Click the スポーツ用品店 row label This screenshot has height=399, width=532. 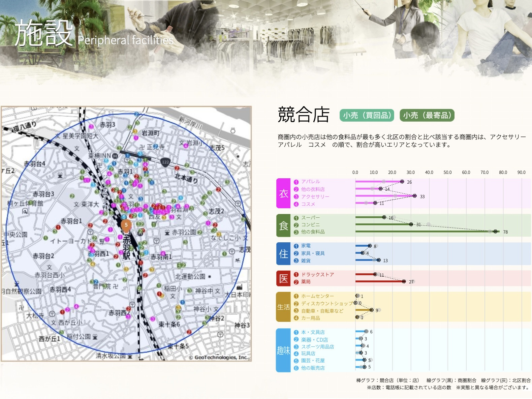point(317,346)
